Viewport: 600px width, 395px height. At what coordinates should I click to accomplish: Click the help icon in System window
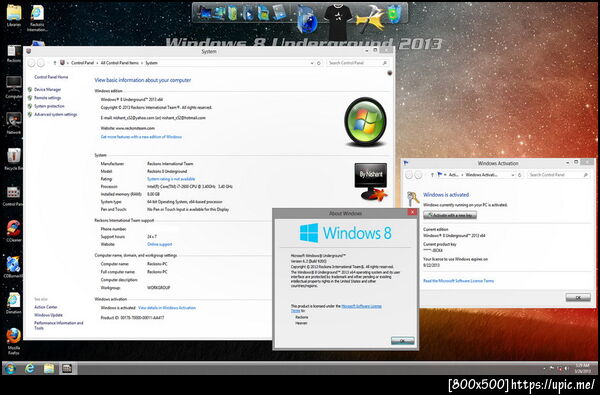390,73
